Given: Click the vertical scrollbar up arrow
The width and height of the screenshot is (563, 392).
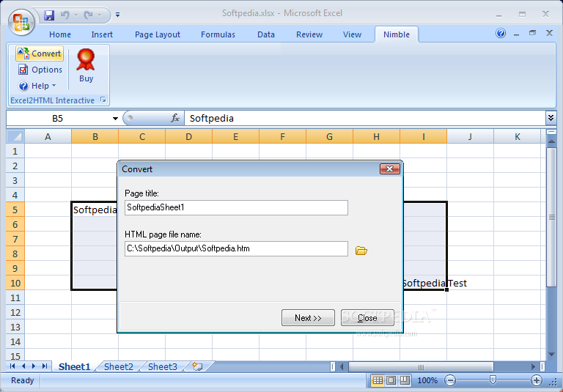Looking at the screenshot, I should pyautogui.click(x=551, y=142).
